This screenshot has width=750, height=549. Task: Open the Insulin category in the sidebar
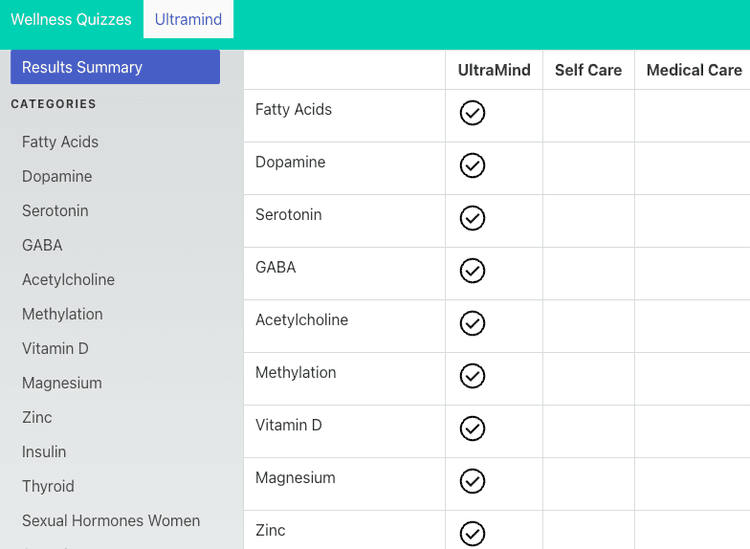coord(44,452)
